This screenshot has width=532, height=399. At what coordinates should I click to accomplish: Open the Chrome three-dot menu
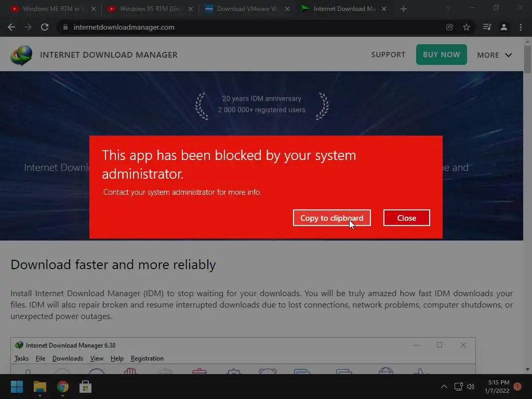pos(521,27)
